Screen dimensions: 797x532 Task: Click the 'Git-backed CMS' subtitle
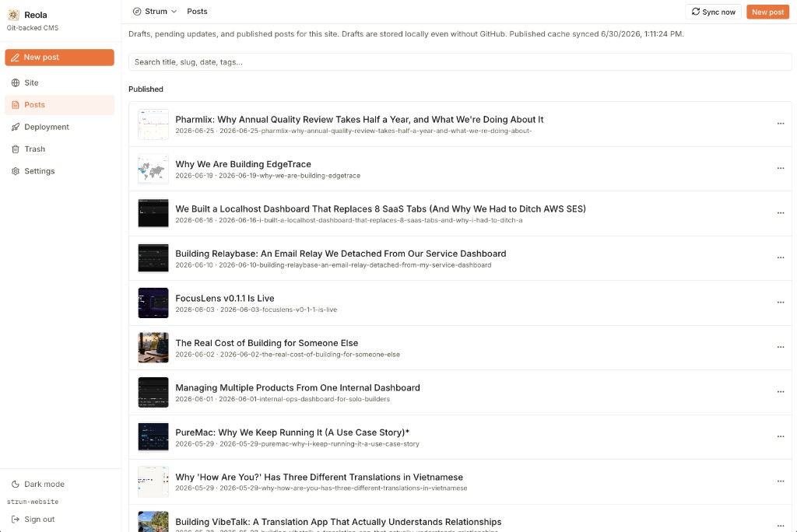(33, 28)
